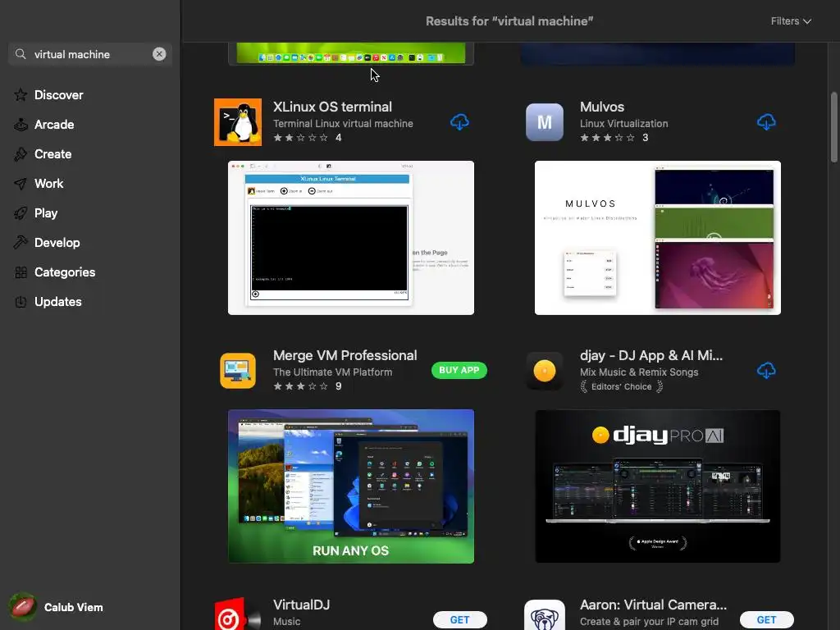Click the Create paintbrush icon
The image size is (840, 630).
21,153
